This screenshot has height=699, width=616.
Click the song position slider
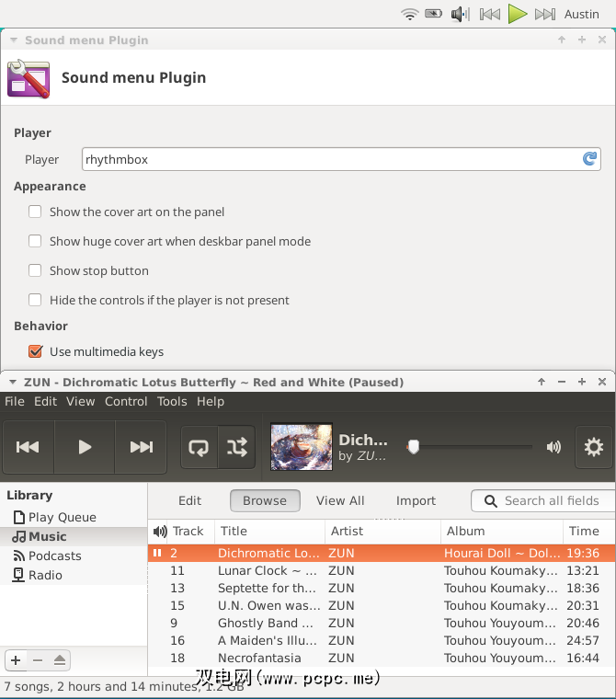[x=471, y=447]
